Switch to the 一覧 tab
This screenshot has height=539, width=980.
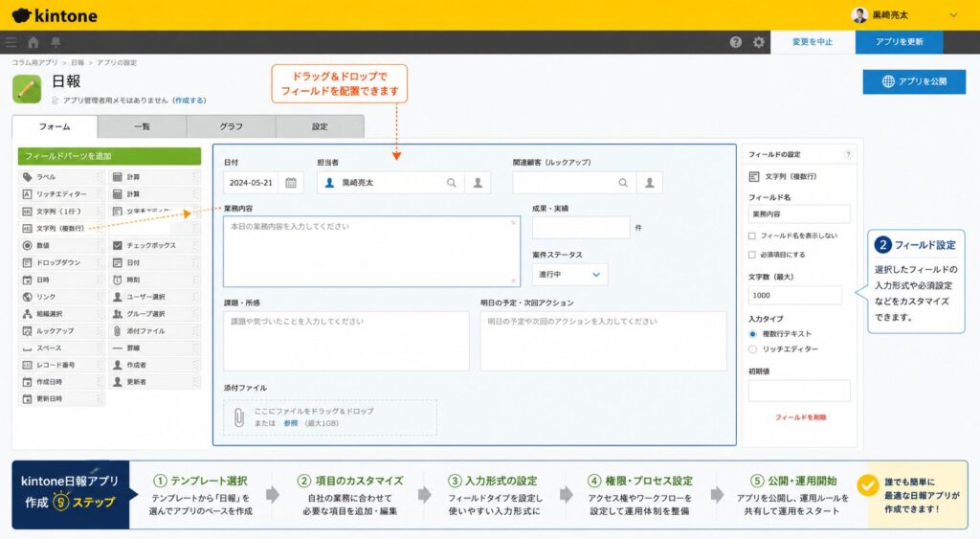(142, 126)
